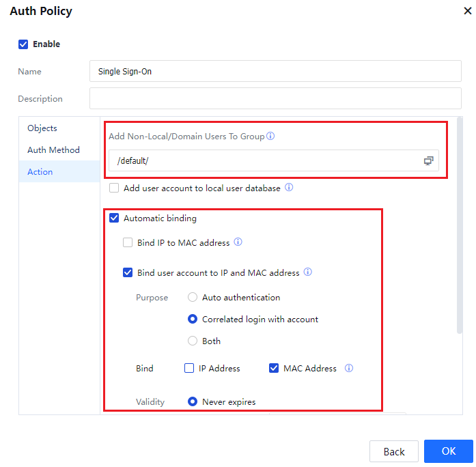Check Add user account to local user database
Viewport: 476px width, 467px height.
click(x=114, y=188)
